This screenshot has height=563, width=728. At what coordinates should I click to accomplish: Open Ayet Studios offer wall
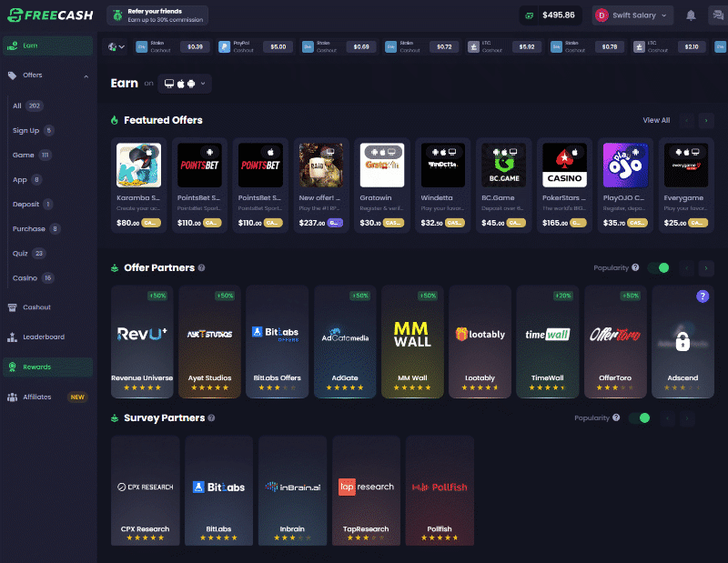point(209,342)
